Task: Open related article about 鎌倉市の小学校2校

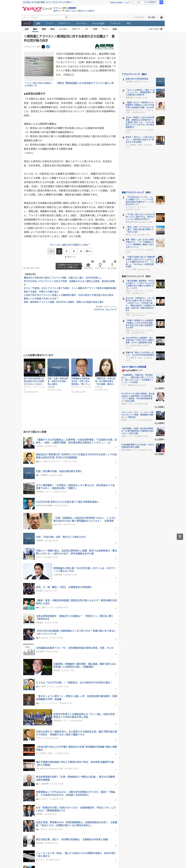Action: click(62, 278)
